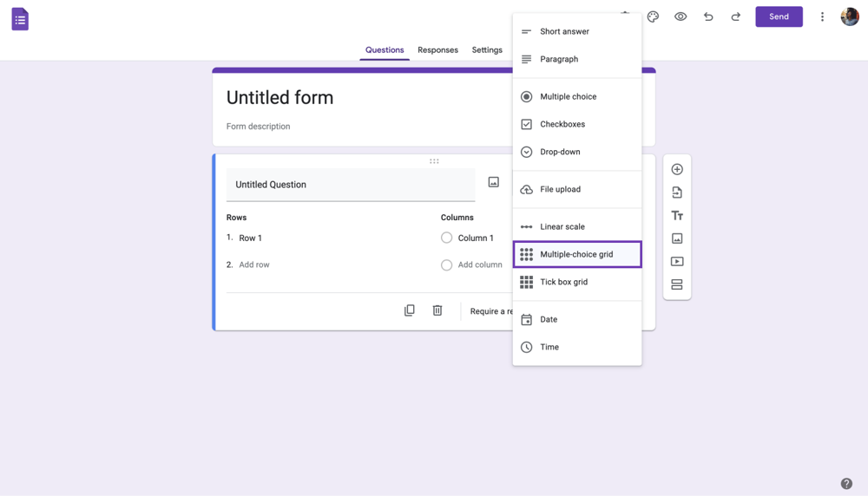
Task: Edit the Row 1 label
Action: (x=250, y=238)
